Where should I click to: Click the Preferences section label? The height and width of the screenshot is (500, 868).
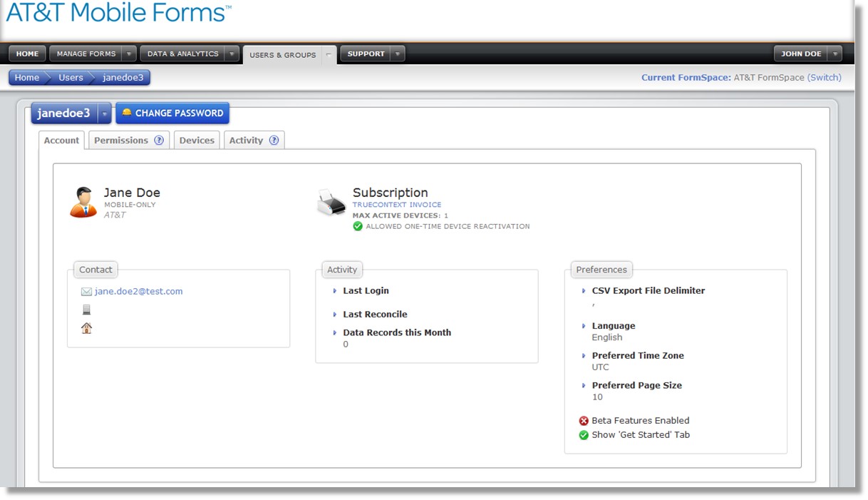pyautogui.click(x=601, y=270)
